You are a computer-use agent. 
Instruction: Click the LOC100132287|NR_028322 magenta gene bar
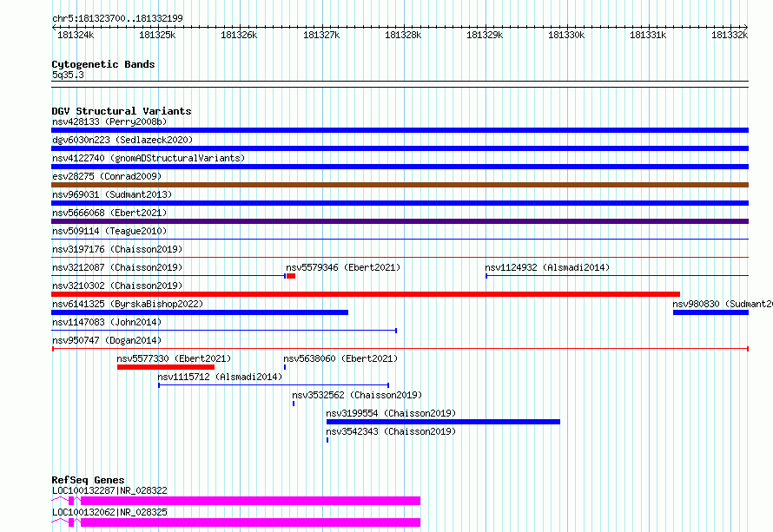[250, 501]
